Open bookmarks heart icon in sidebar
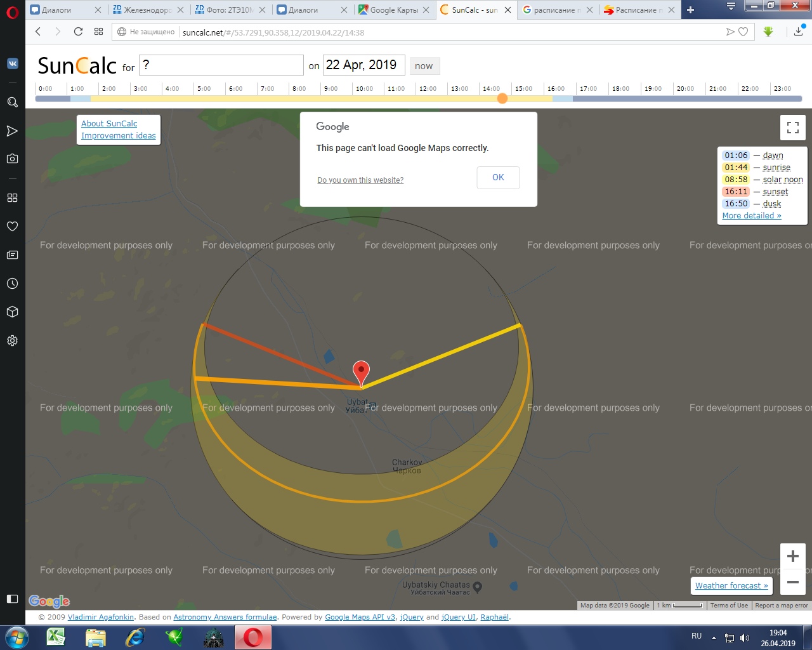This screenshot has height=650, width=812. 12,227
